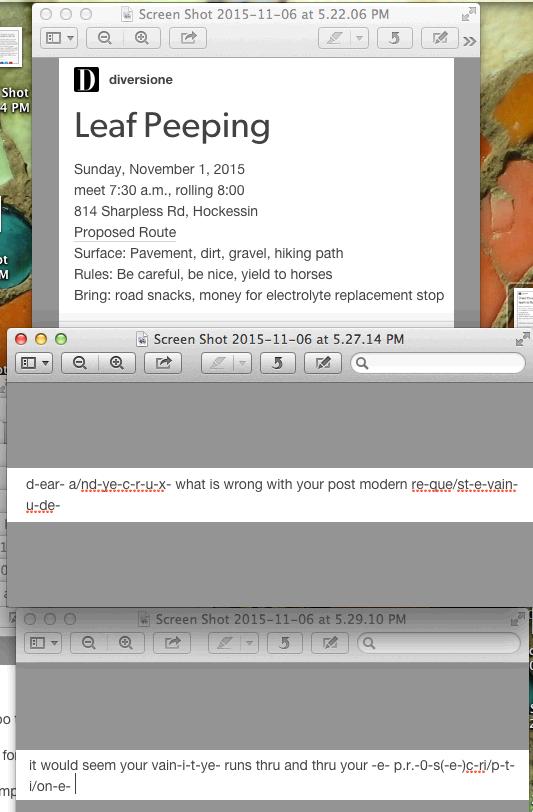The image size is (533, 812).
Task: Click the line 'meet 7:30 a.m., rolling 8:00'
Action: click(159, 190)
